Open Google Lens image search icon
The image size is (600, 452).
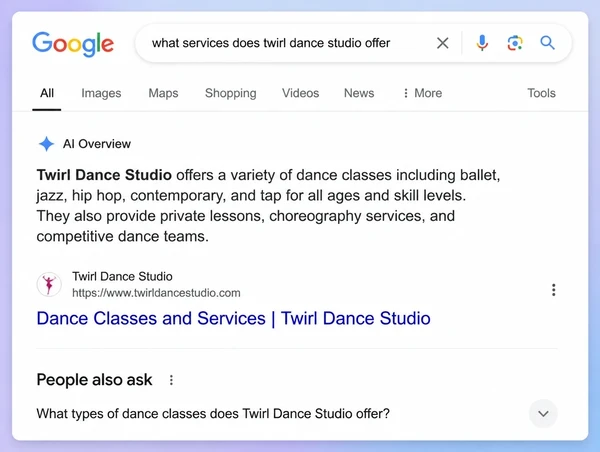(515, 43)
